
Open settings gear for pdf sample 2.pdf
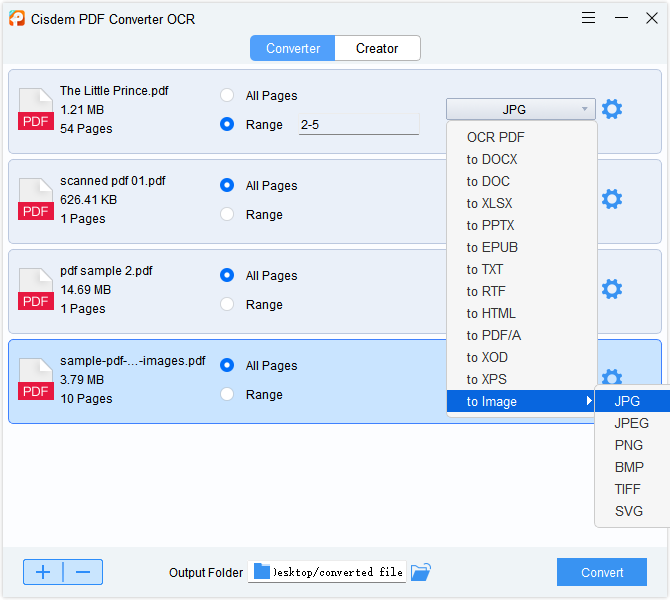point(612,289)
